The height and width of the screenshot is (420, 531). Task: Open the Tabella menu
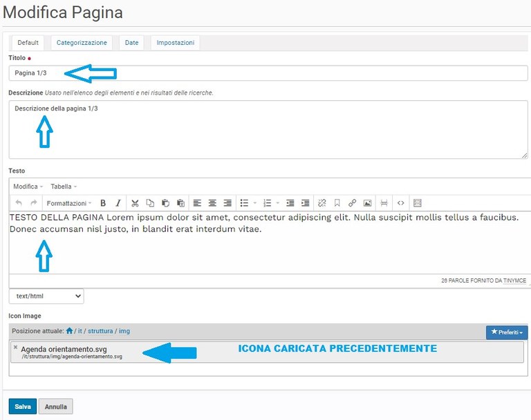(x=64, y=187)
